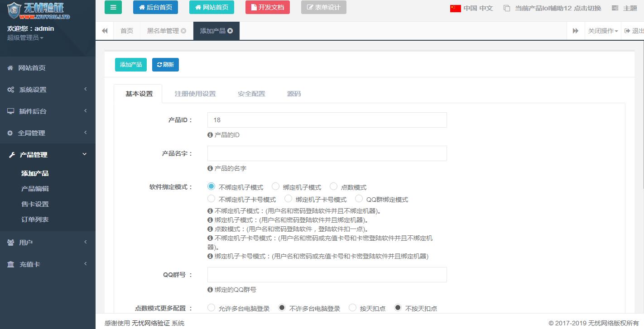Open the 关闭操作 dropdown
Viewport: 644px width, 329px height.
(x=603, y=31)
